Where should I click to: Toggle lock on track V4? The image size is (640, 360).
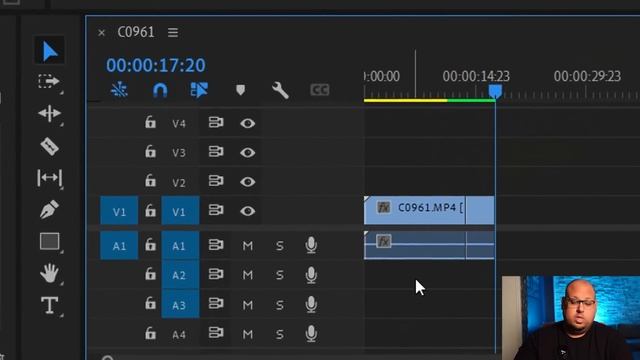coord(150,122)
